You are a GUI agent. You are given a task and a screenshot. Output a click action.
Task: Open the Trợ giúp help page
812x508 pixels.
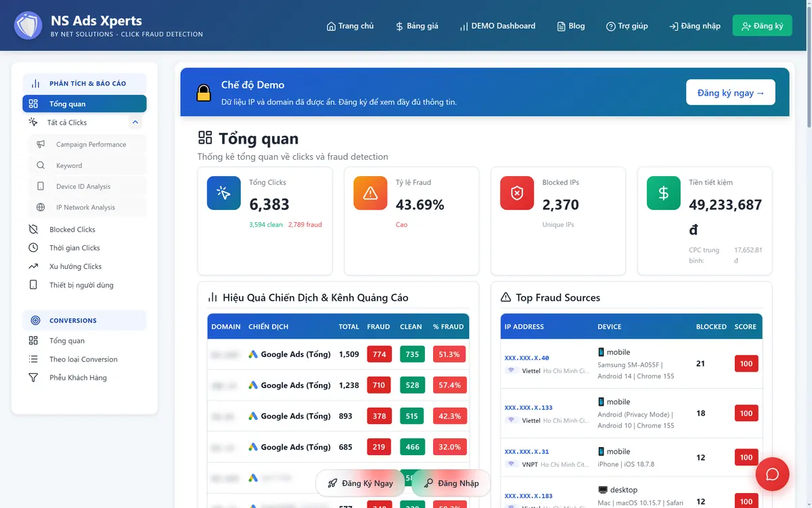point(627,26)
